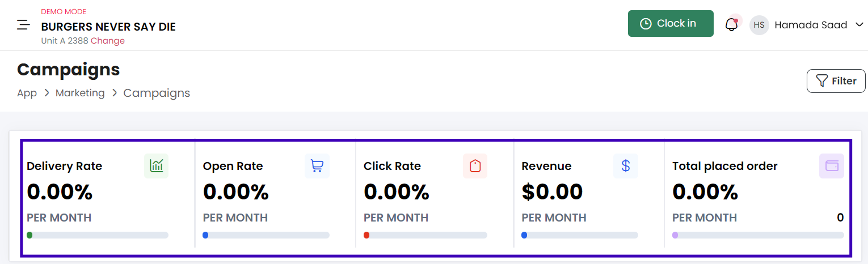This screenshot has width=868, height=264.
Task: Click the Open Rate cart icon
Action: point(317,166)
